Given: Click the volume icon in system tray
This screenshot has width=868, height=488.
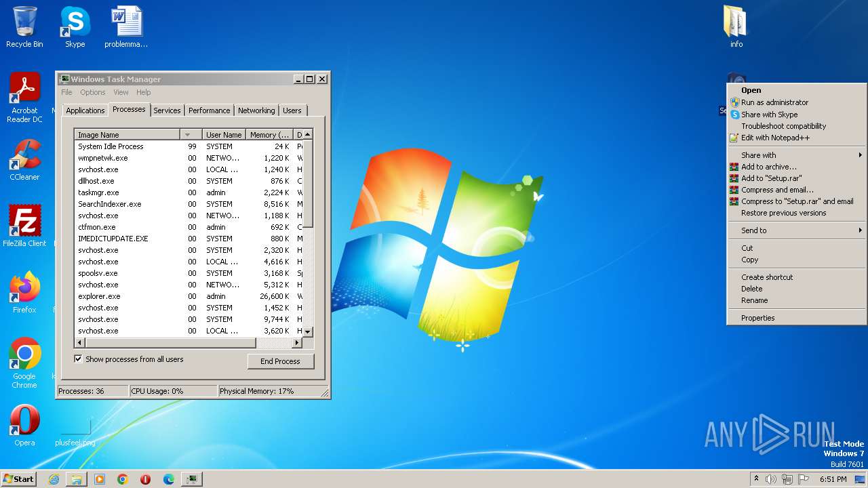Looking at the screenshot, I should click(771, 479).
